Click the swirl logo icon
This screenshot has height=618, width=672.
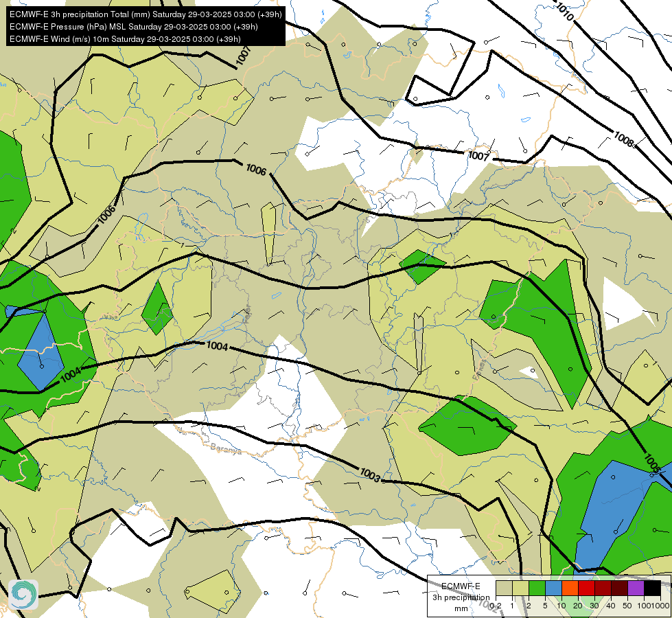tap(23, 595)
